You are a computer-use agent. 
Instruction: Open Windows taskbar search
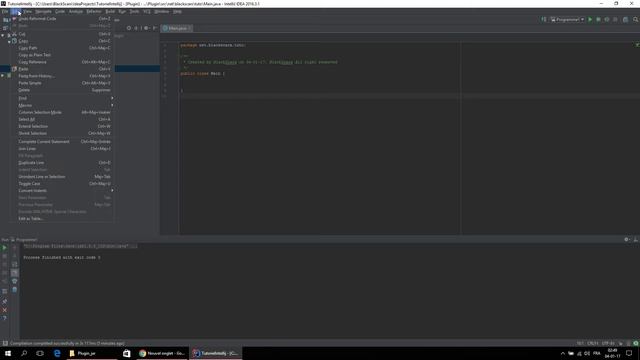click(x=24, y=353)
